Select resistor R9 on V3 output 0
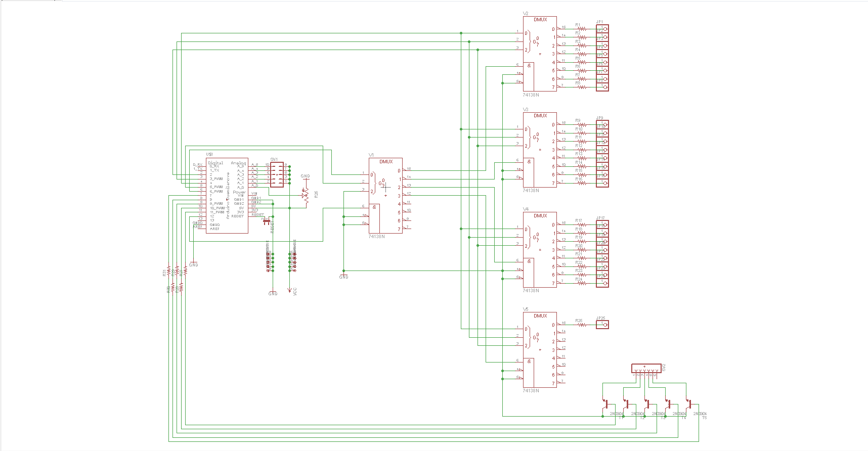 pos(582,125)
